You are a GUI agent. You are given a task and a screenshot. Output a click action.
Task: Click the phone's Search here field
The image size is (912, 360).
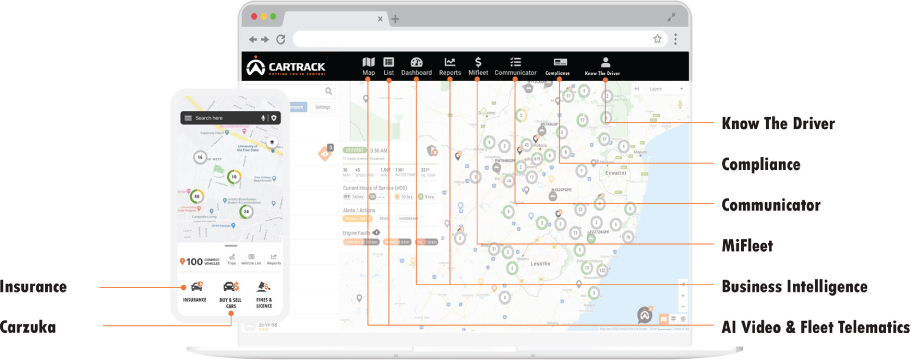(x=225, y=118)
